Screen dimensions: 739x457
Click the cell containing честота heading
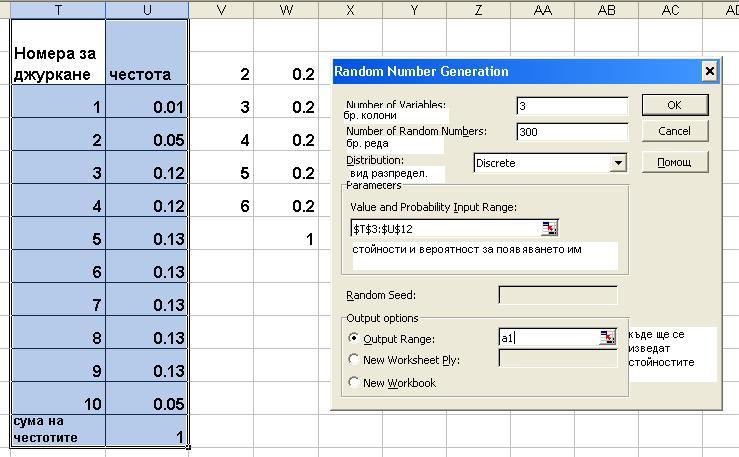[147, 74]
